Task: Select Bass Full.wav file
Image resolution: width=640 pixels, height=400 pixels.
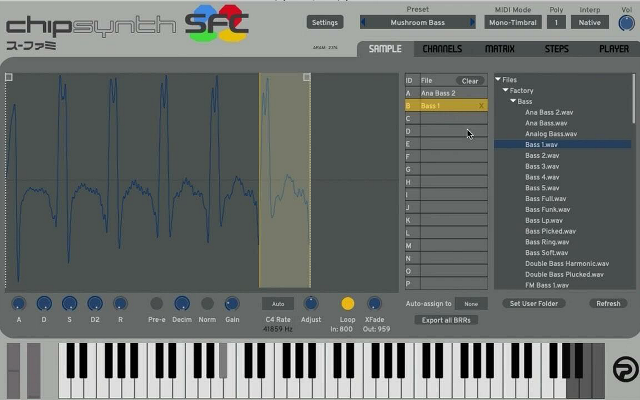Action: [545, 199]
